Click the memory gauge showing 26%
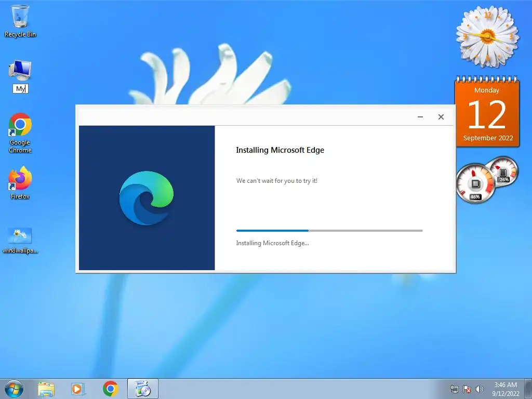Screen dimensions: 532x399 click(503, 172)
